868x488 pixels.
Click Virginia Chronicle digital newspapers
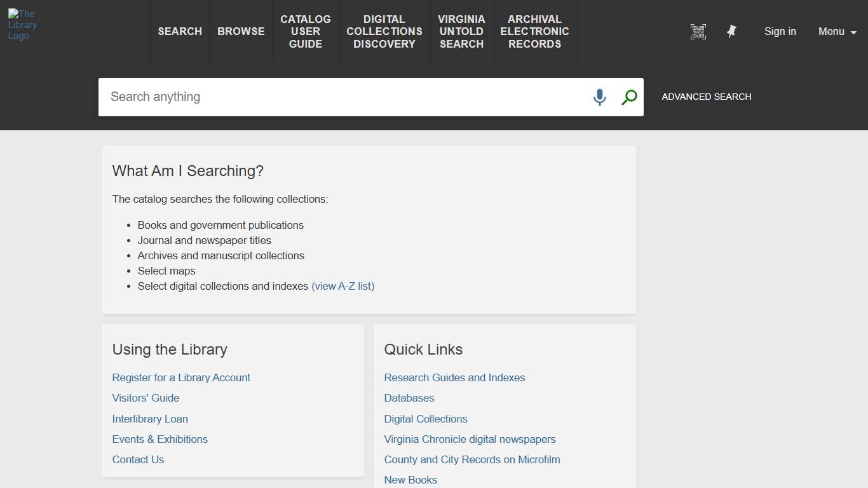(470, 439)
